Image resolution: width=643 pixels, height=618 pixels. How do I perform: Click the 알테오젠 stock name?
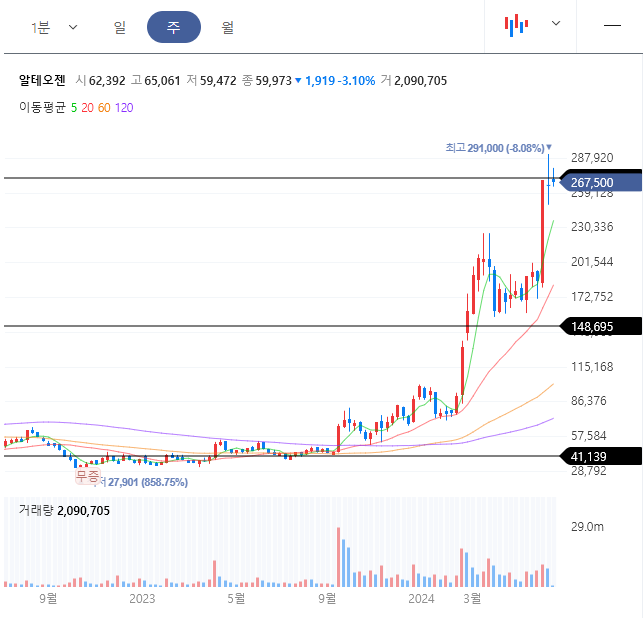[42, 80]
